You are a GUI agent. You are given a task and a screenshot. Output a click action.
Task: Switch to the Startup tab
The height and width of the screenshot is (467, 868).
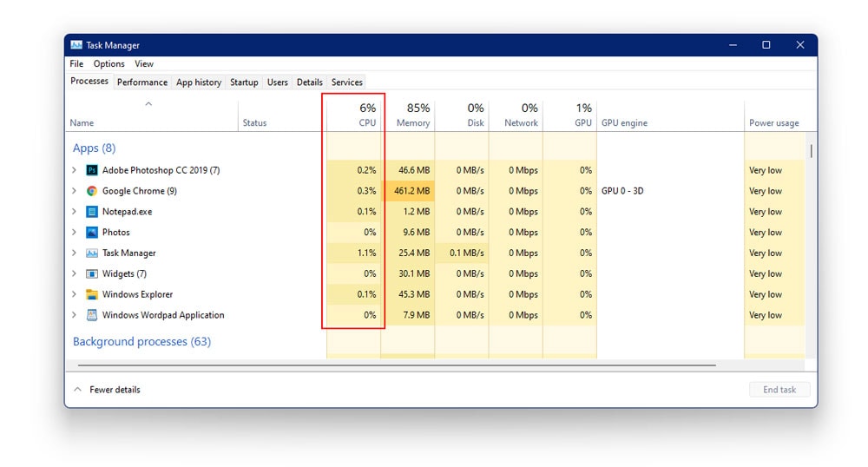click(x=244, y=82)
